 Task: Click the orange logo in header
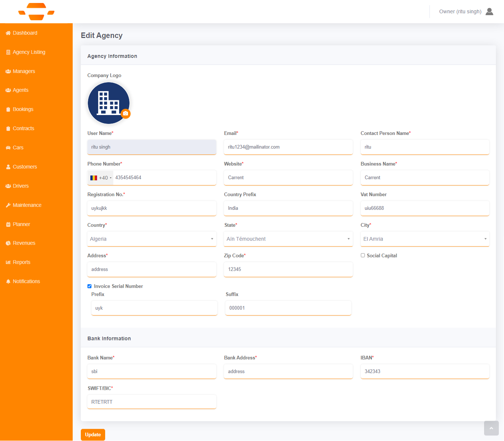[36, 11]
